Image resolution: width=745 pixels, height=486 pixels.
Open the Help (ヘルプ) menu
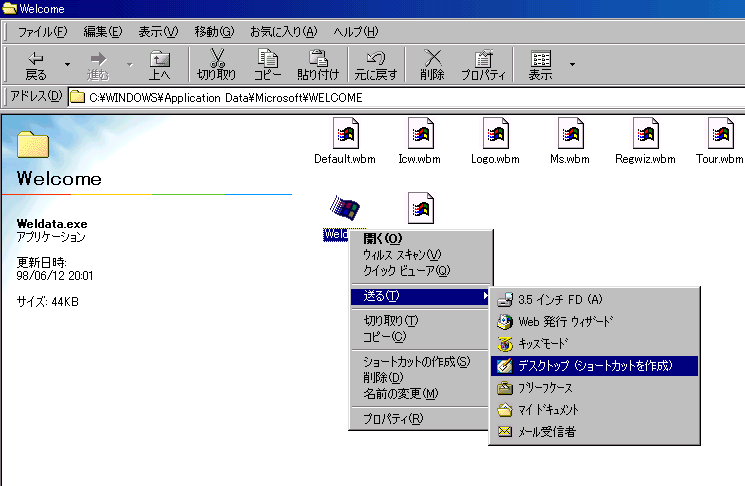356,32
